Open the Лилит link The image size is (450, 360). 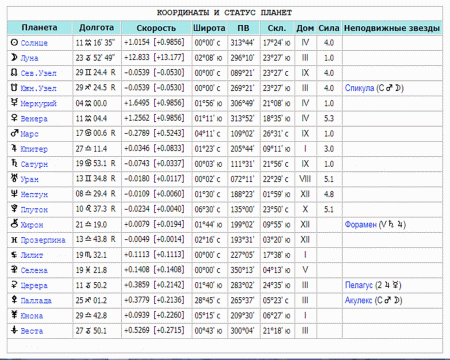tap(32, 255)
